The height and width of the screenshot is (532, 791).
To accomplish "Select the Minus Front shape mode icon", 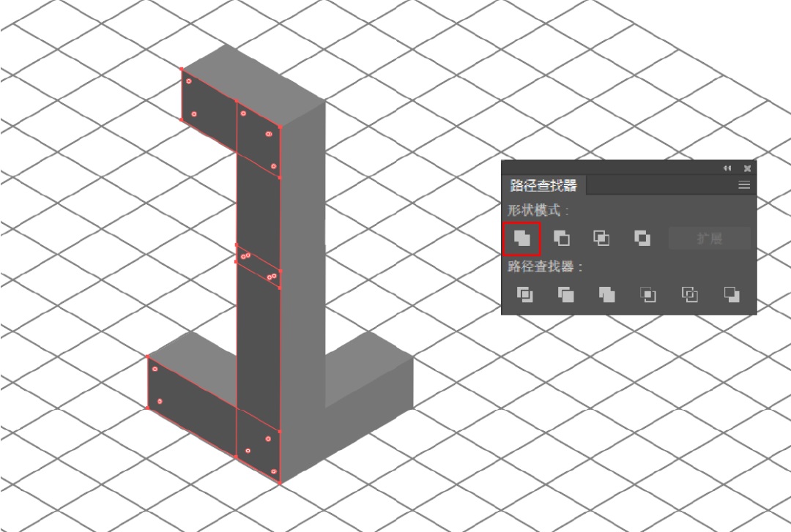I will [x=562, y=238].
